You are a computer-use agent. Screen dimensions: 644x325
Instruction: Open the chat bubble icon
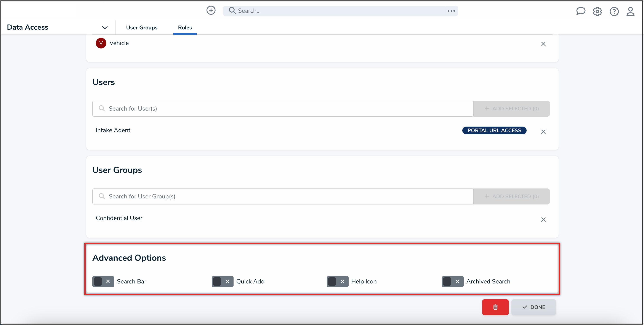coord(580,11)
